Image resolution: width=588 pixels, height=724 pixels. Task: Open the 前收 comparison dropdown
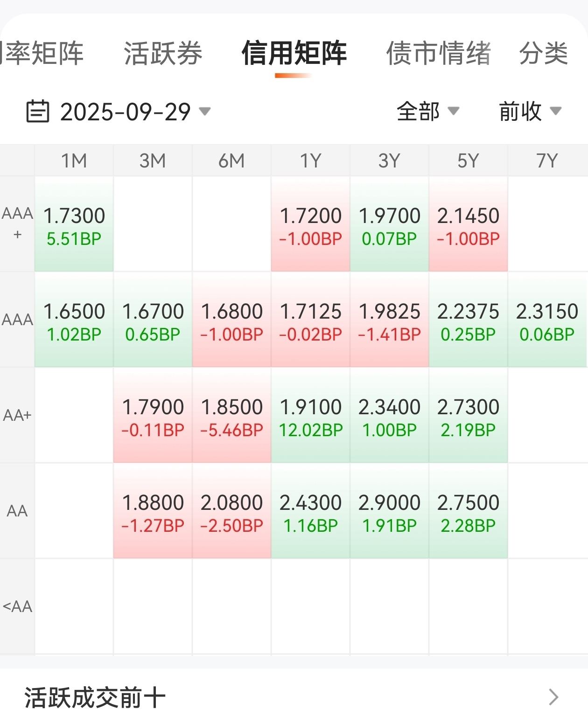555,111
